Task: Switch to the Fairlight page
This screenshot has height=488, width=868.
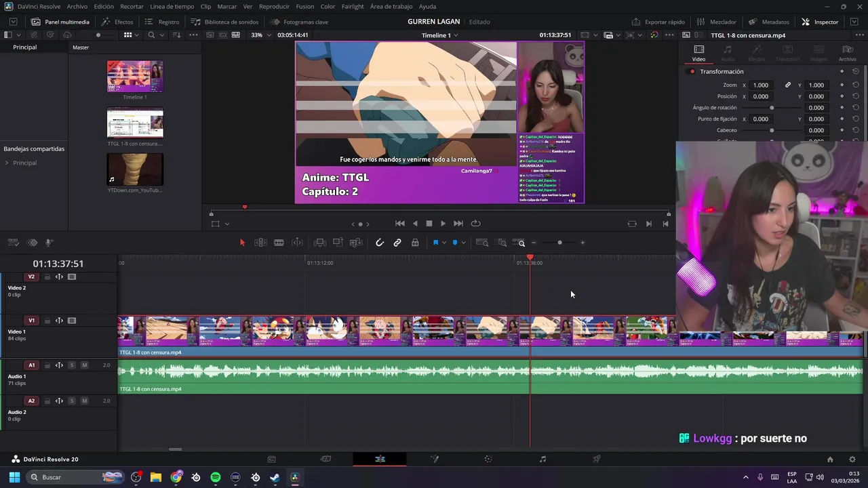Action: 542,459
